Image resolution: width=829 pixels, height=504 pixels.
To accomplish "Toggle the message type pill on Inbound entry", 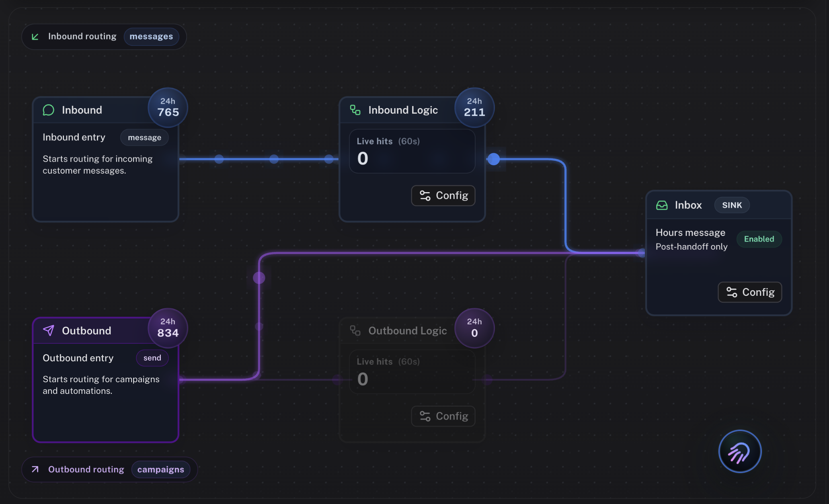I will [144, 137].
